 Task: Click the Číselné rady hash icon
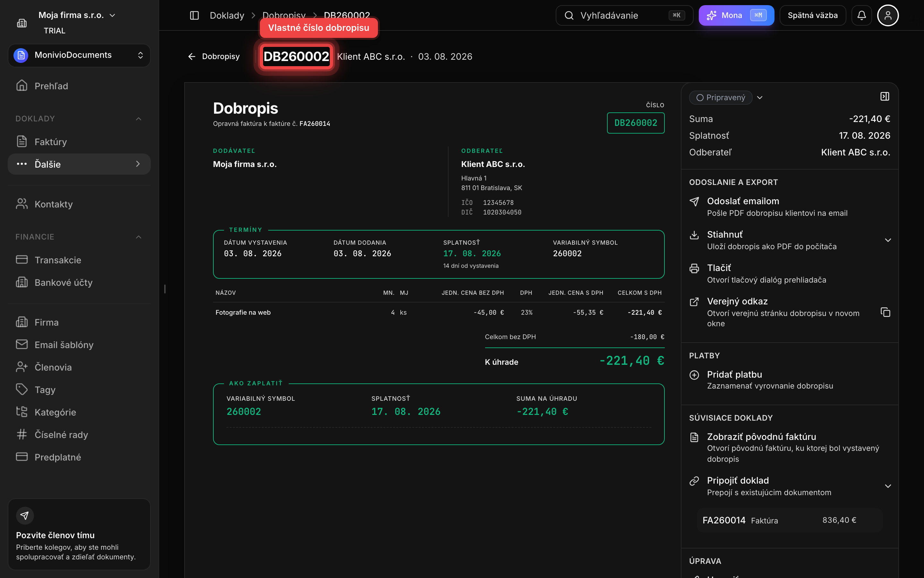[22, 434]
